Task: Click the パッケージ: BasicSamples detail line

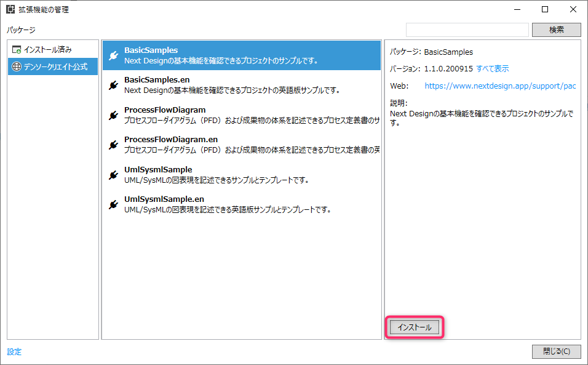Action: (x=431, y=52)
